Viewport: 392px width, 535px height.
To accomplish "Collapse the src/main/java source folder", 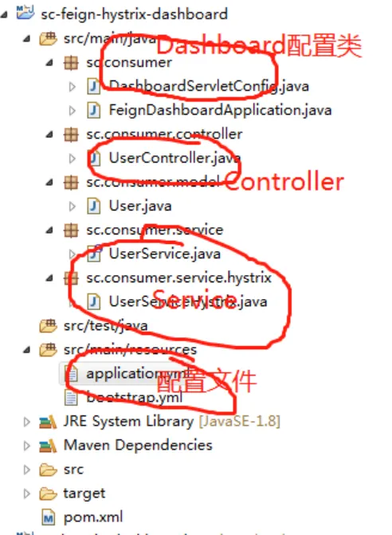I will coord(26,39).
